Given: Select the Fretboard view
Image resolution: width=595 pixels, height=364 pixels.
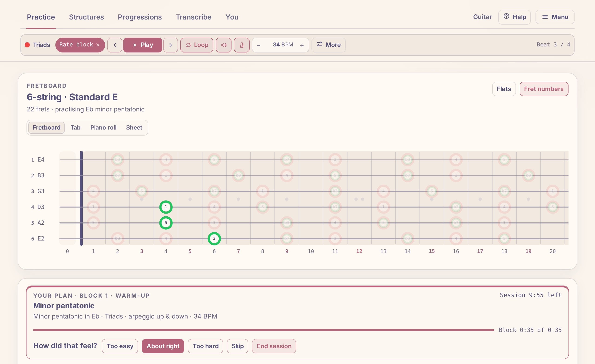Looking at the screenshot, I should (x=47, y=128).
